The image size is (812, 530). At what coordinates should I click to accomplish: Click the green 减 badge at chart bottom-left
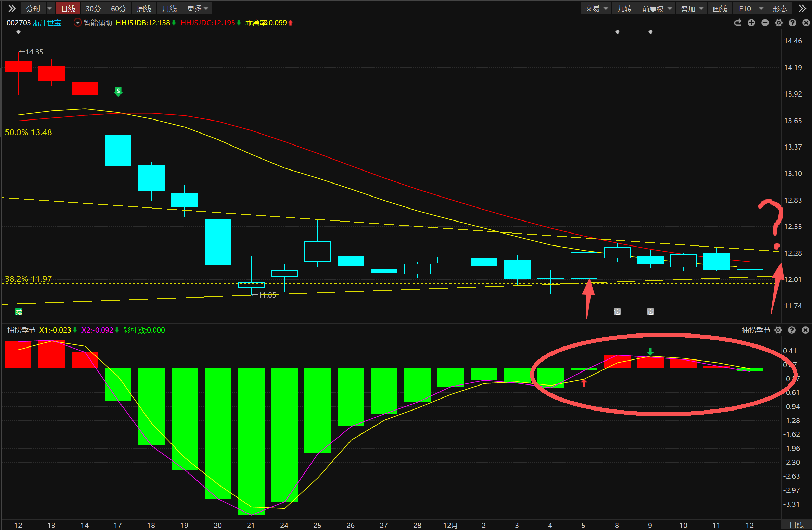tap(18, 312)
